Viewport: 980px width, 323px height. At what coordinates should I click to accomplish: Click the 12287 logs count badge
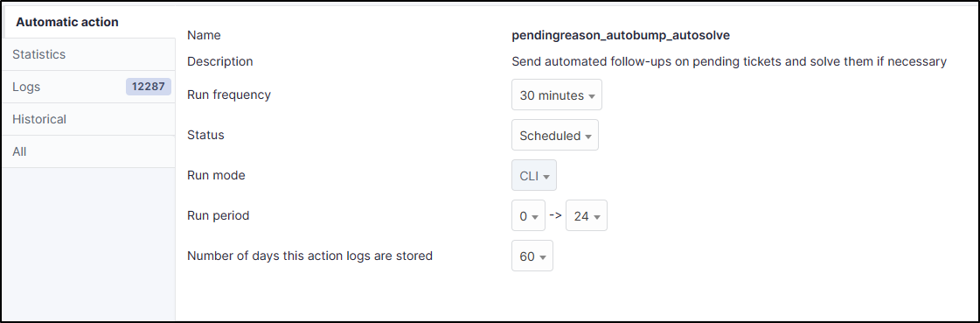pyautogui.click(x=148, y=87)
